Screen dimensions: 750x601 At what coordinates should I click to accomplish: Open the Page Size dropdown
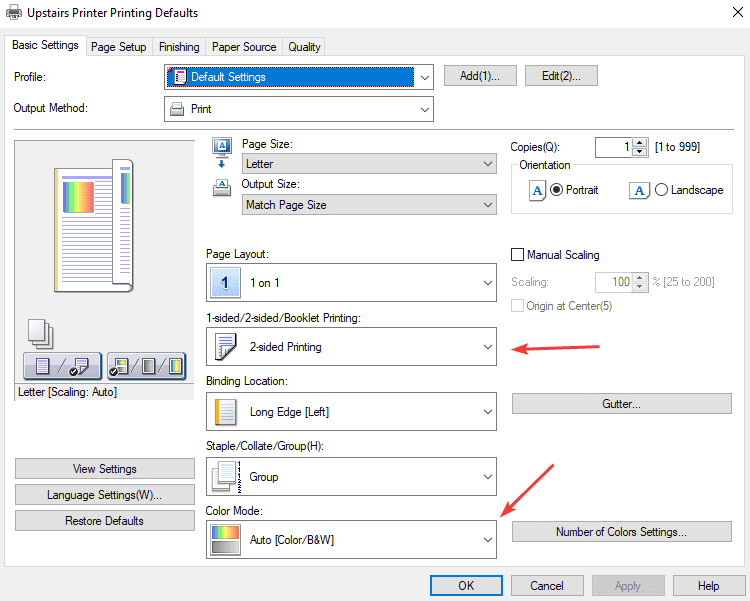coord(369,164)
